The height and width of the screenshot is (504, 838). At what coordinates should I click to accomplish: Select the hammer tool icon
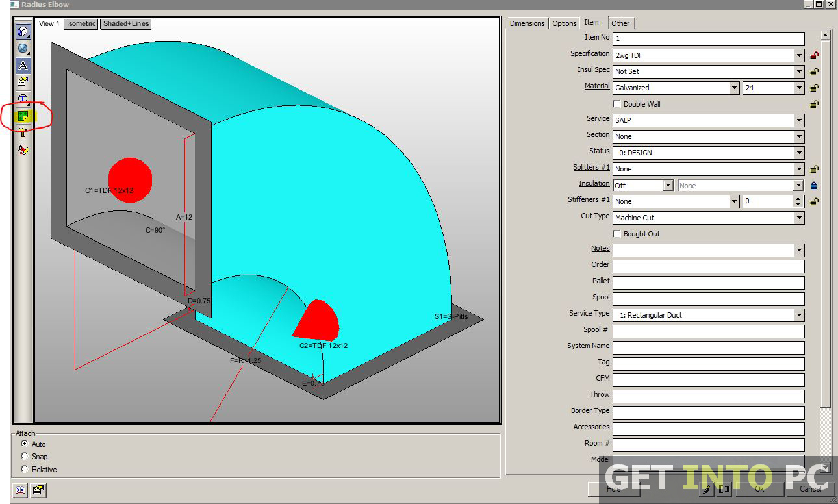click(23, 132)
